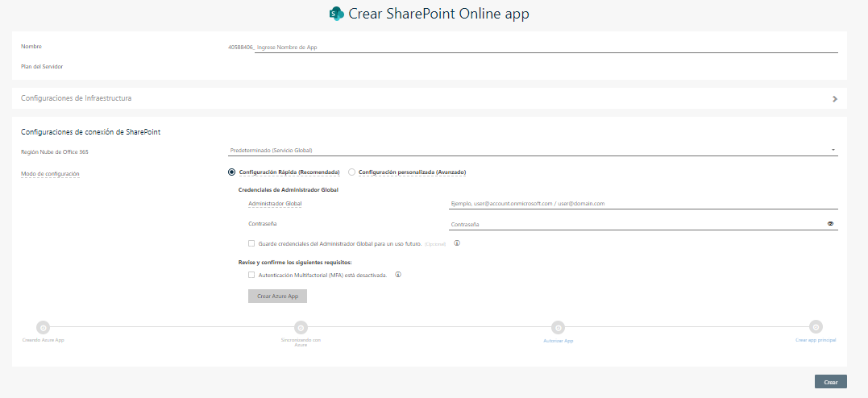Select Configuración Rápida (Recomendada) radio button
Viewport: 868px width, 398px height.
(231, 172)
